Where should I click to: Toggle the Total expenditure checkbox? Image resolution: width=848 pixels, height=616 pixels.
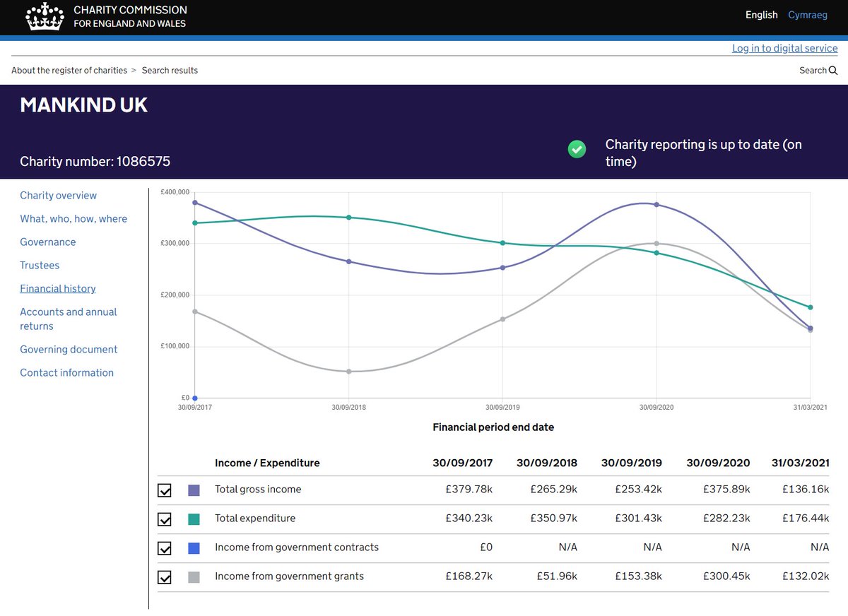click(165, 519)
